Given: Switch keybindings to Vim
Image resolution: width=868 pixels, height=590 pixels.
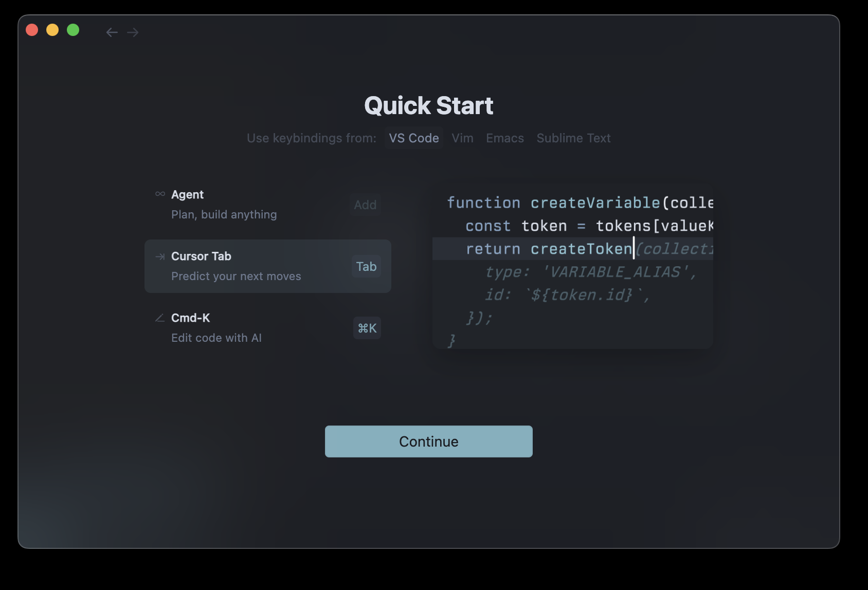Looking at the screenshot, I should (x=462, y=138).
